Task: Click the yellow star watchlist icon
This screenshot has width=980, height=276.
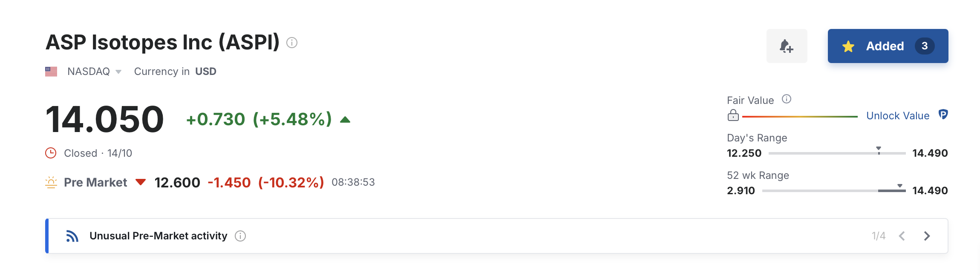Action: coord(848,46)
